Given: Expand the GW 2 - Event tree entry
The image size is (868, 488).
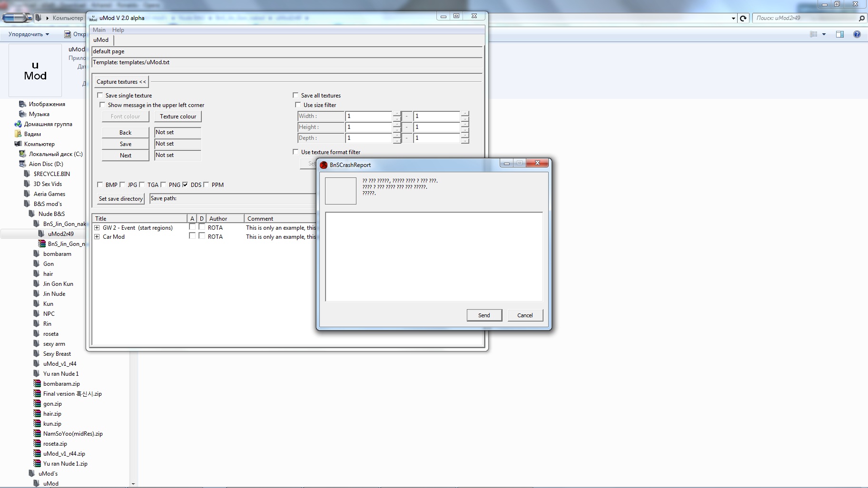Looking at the screenshot, I should click(97, 228).
